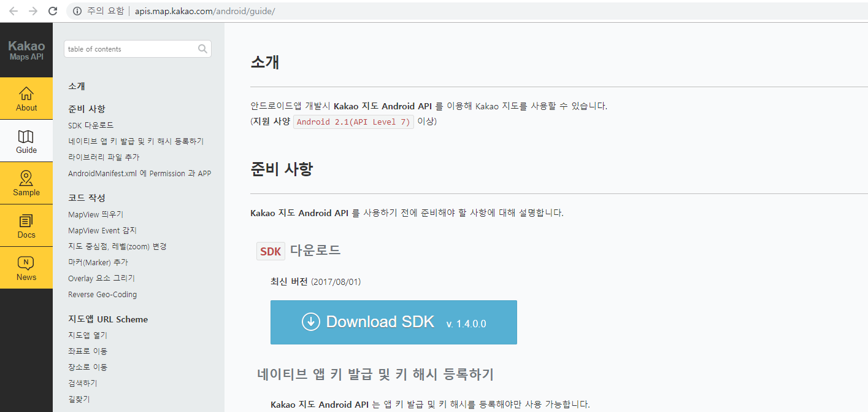Open 네이티브 앱 키 발급 sidebar link
This screenshot has height=412, width=868.
[136, 141]
